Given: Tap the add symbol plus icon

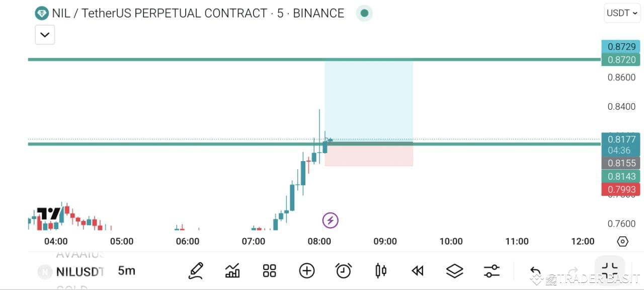Looking at the screenshot, I should pyautogui.click(x=307, y=271).
